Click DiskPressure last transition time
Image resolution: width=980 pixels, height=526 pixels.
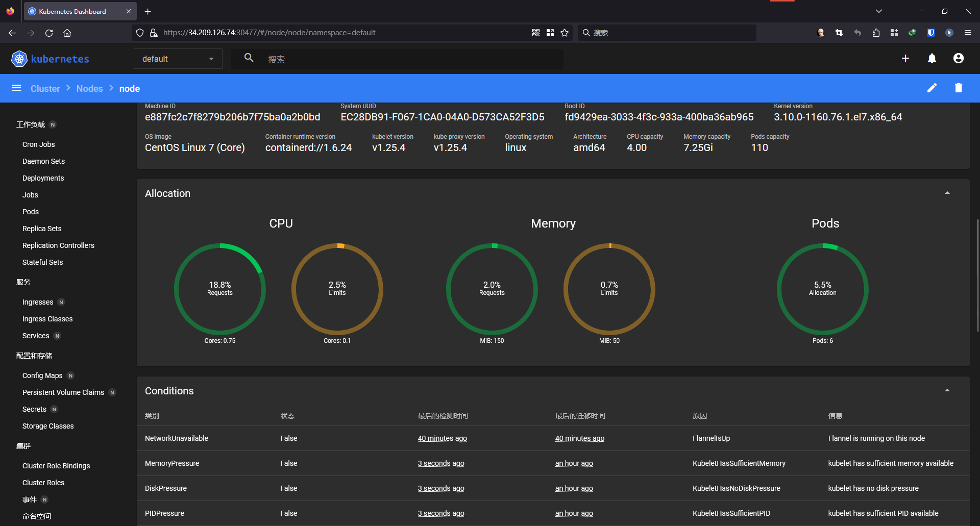pos(574,488)
